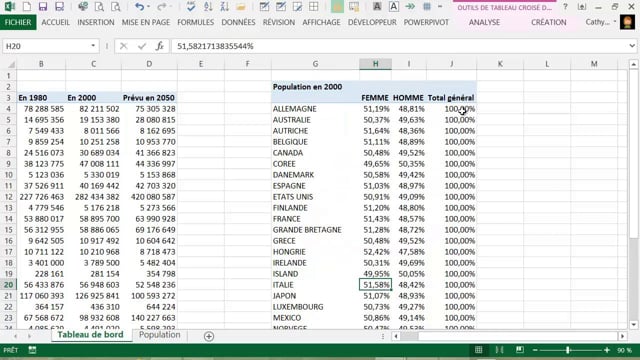This screenshot has width=640, height=360.
Task: Open the Name Box dropdown arrow
Action: [93, 46]
